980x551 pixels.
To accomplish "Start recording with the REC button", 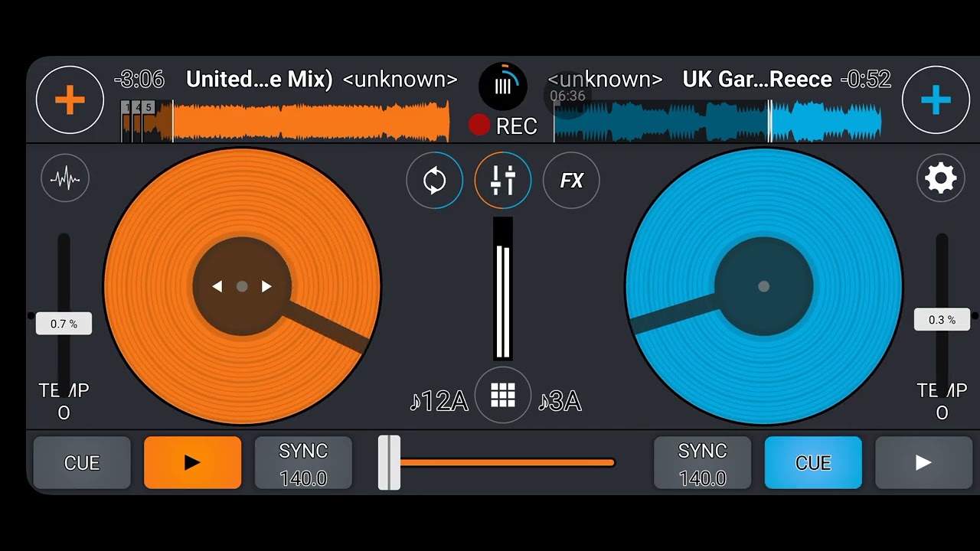I will (x=503, y=126).
